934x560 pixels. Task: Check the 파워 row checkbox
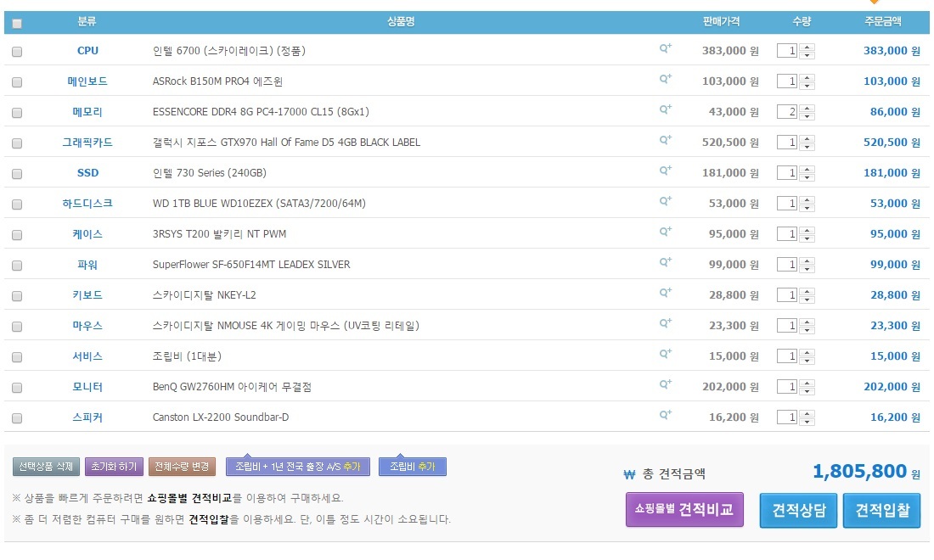[x=17, y=266]
